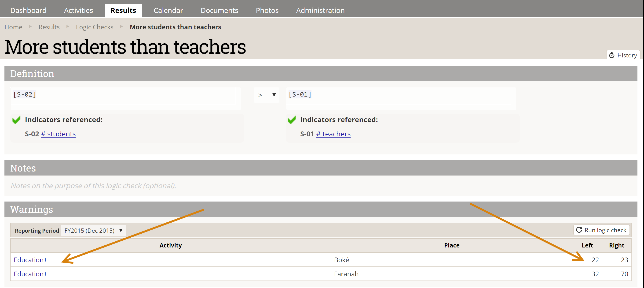Open Education++ activity for Boké

pos(32,260)
